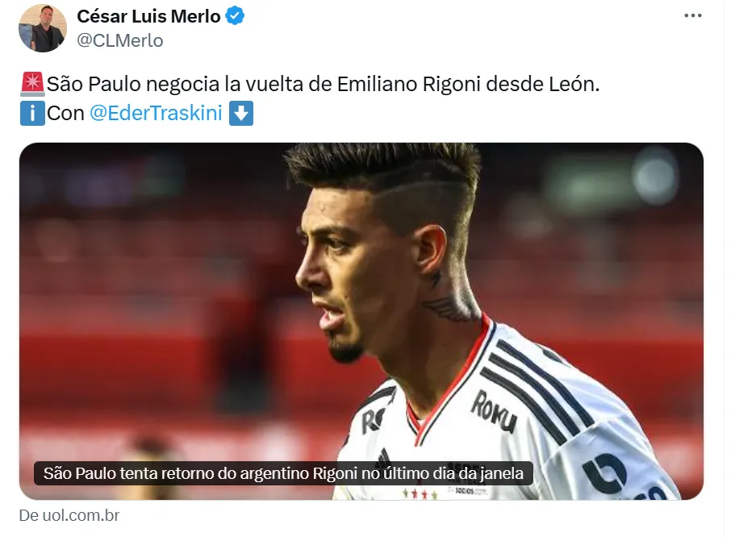The height and width of the screenshot is (537, 756).
Task: Open César Luis Merlo's profile avatar
Action: [43, 28]
